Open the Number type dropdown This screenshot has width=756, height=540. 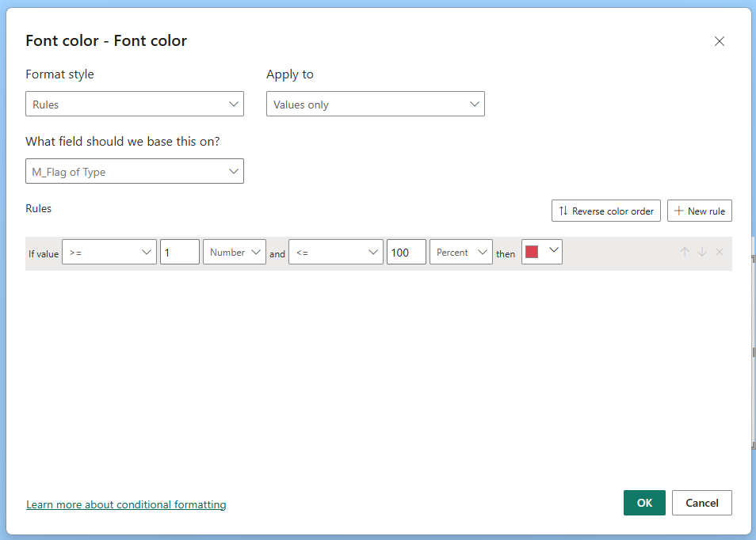coord(235,252)
